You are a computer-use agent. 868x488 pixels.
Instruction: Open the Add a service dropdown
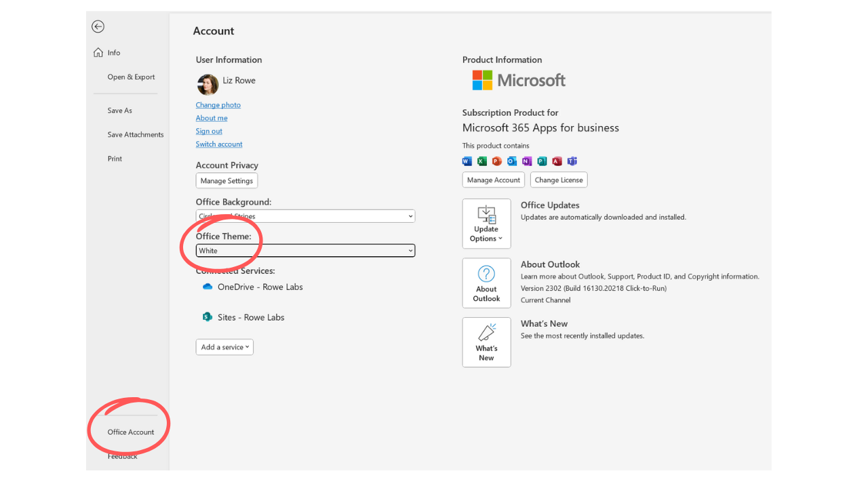[x=224, y=347]
